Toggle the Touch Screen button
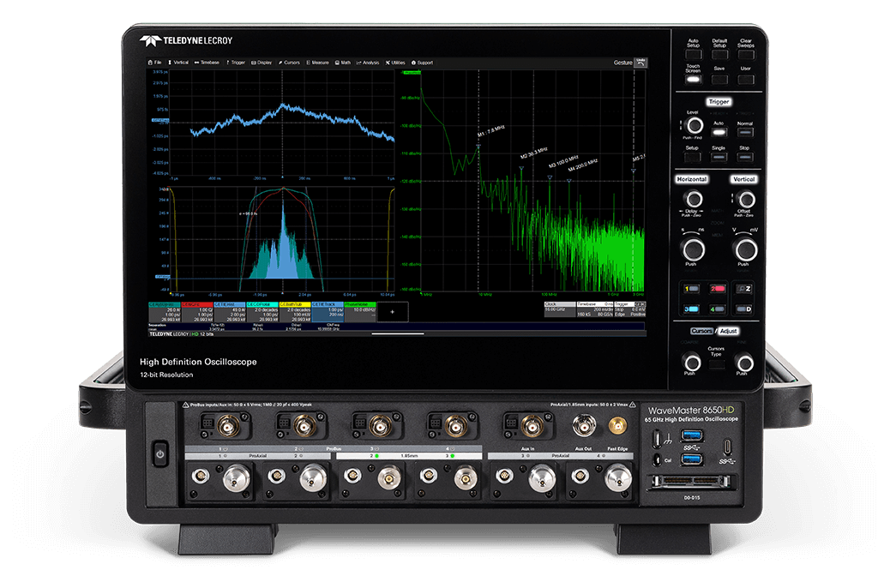 pos(692,79)
